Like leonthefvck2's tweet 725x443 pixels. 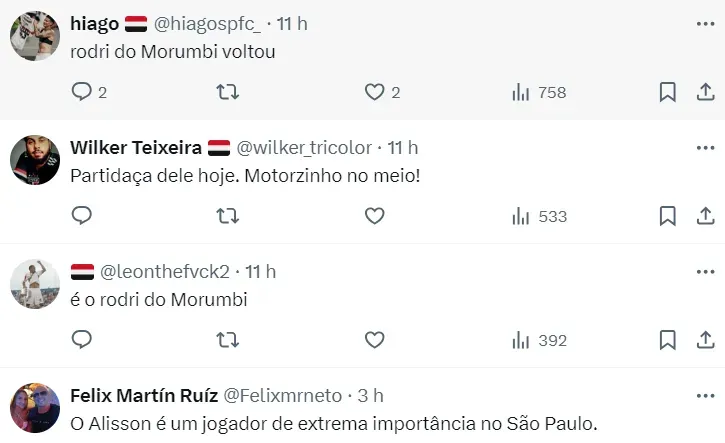click(x=374, y=340)
